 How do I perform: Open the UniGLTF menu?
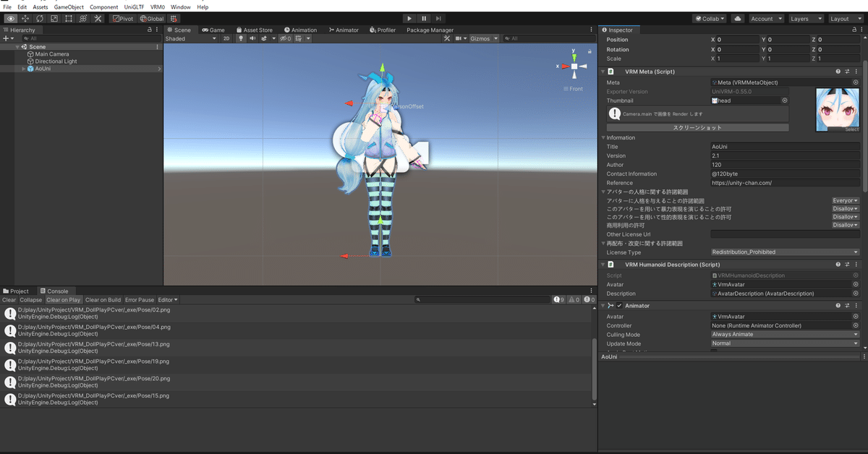pyautogui.click(x=133, y=7)
